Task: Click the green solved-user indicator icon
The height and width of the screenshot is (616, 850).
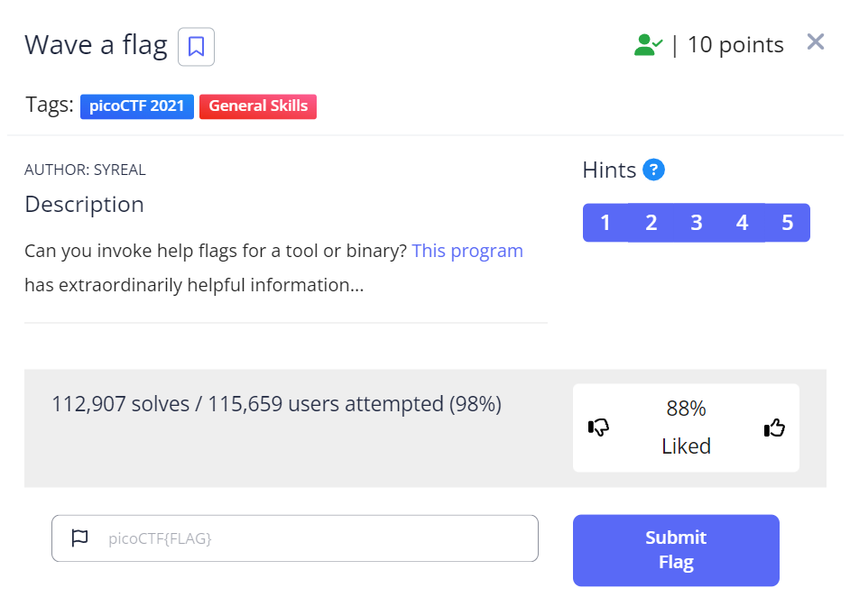Action: pyautogui.click(x=648, y=44)
